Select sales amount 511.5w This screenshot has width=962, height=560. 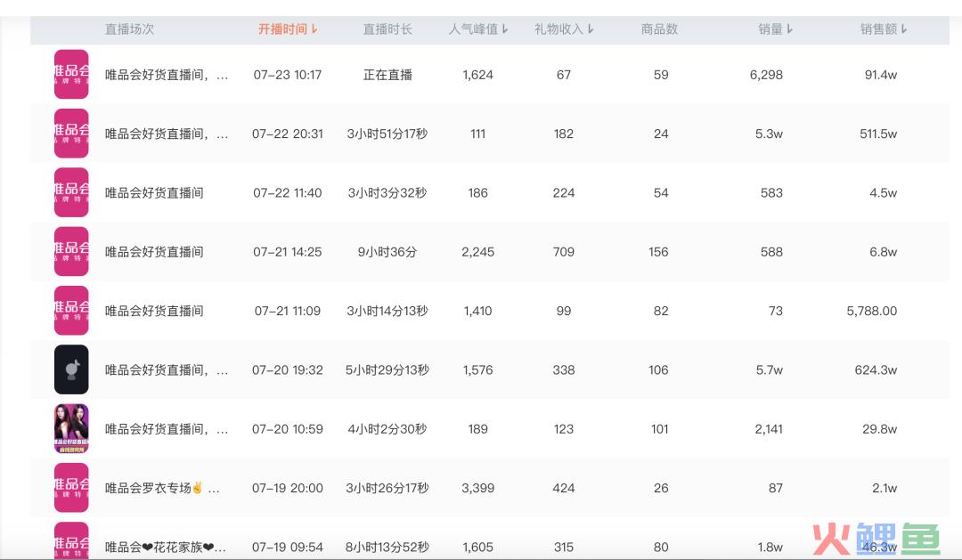[x=878, y=134]
